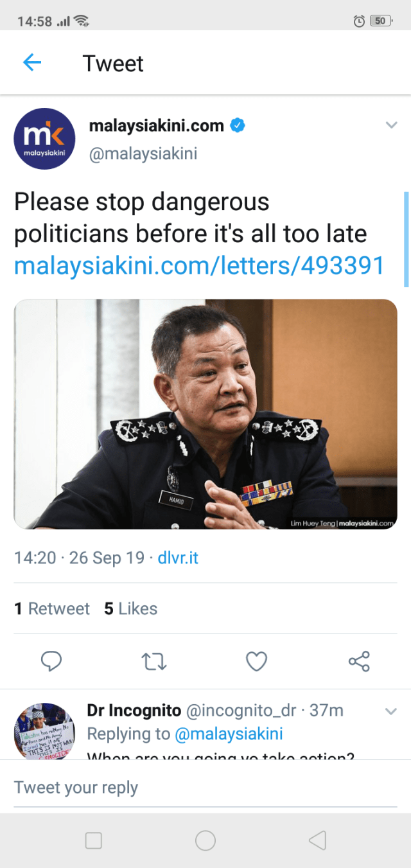View the 5 Likes list

pyautogui.click(x=131, y=608)
